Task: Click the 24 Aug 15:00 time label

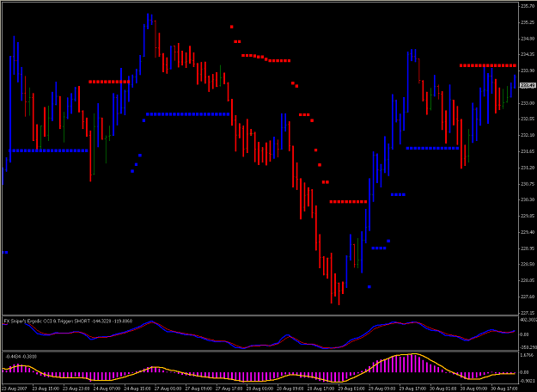Action: click(137, 389)
